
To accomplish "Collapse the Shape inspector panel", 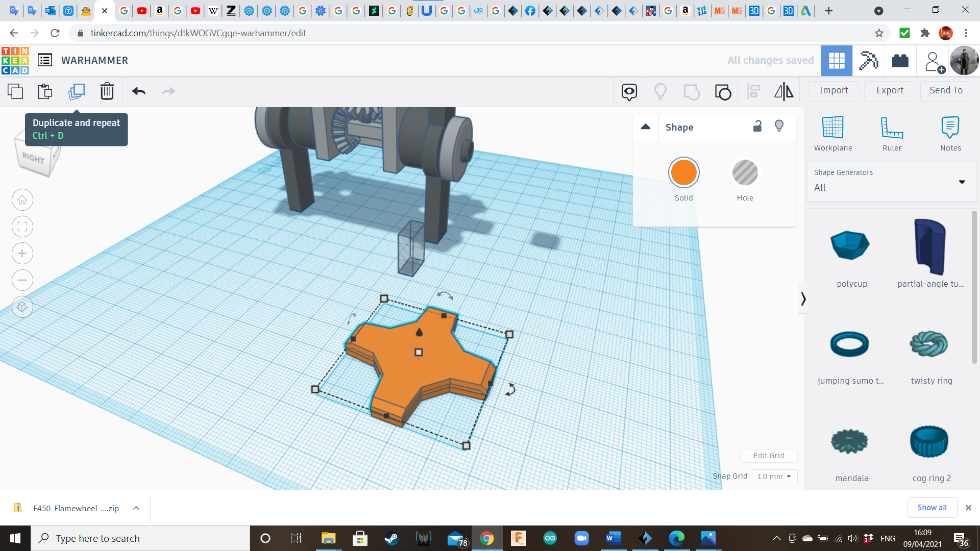I will pos(646,127).
